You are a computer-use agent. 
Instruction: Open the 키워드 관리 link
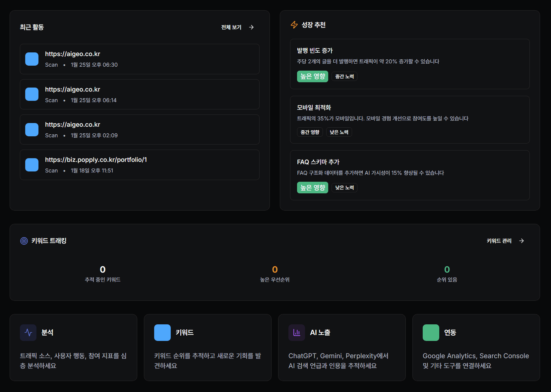tap(499, 241)
